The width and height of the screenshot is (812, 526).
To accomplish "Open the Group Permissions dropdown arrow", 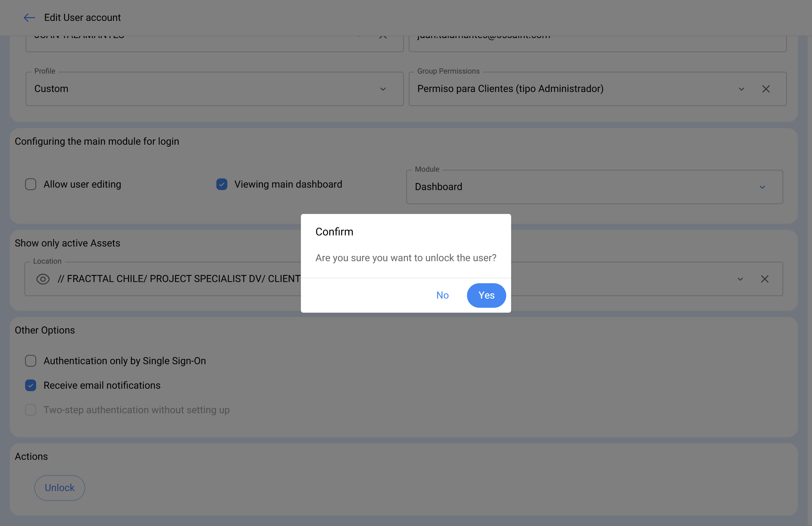I will tap(741, 89).
